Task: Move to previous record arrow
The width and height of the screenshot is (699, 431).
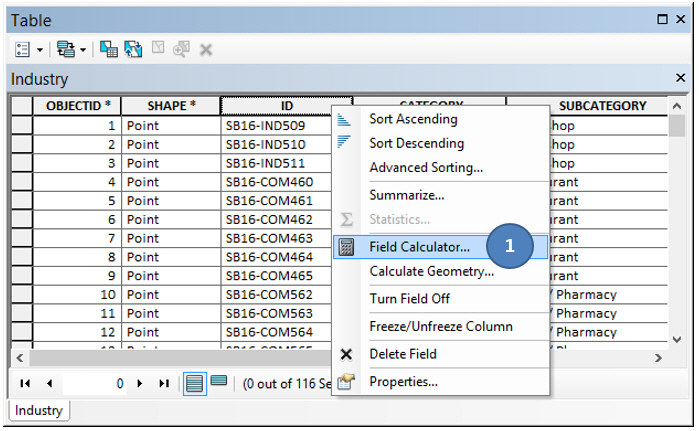Action: pos(48,383)
